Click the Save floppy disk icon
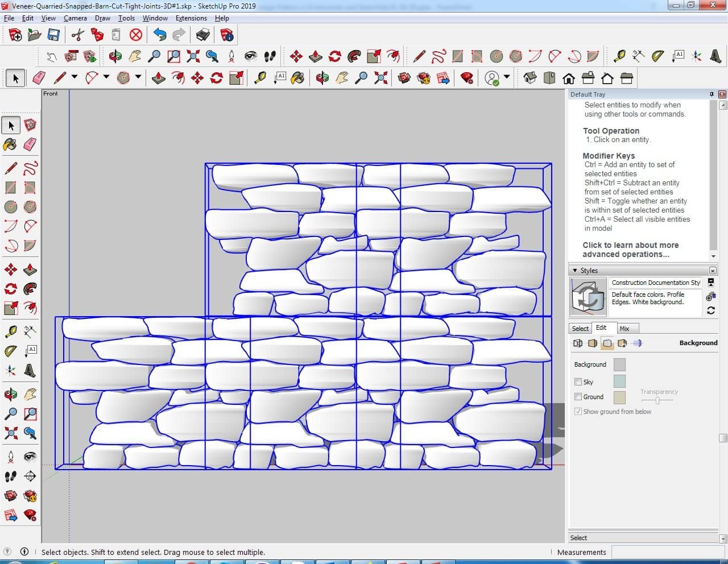This screenshot has width=728, height=564. click(x=53, y=35)
